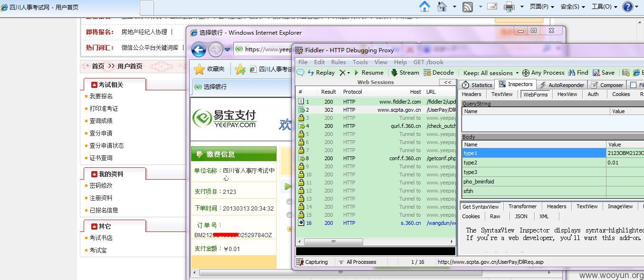Click the black QuickExec command box
The width and height of the screenshot is (644, 280).
[x=375, y=251]
